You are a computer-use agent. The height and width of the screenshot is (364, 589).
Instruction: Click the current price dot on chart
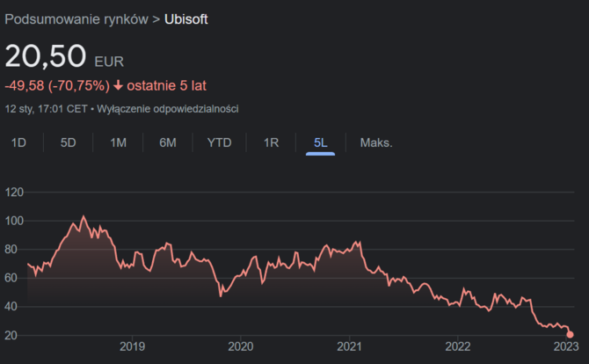point(570,334)
